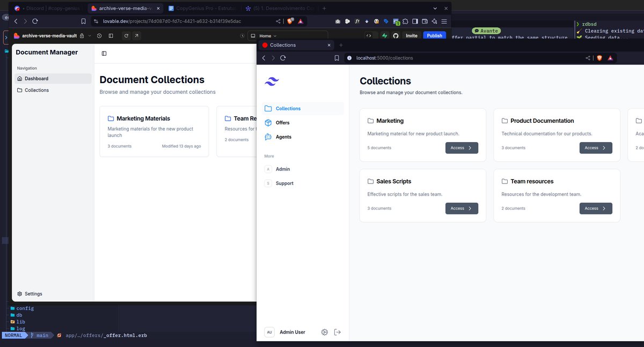Open GitHub icon in Lovable toolbar

pyautogui.click(x=396, y=35)
